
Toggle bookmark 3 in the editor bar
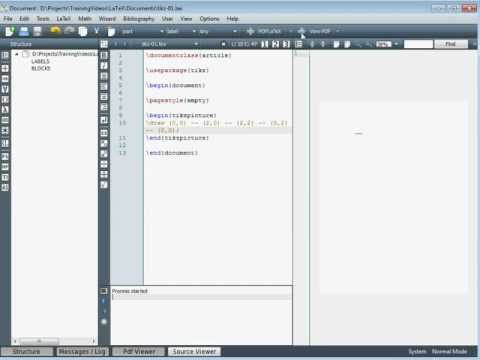pyautogui.click(x=286, y=44)
